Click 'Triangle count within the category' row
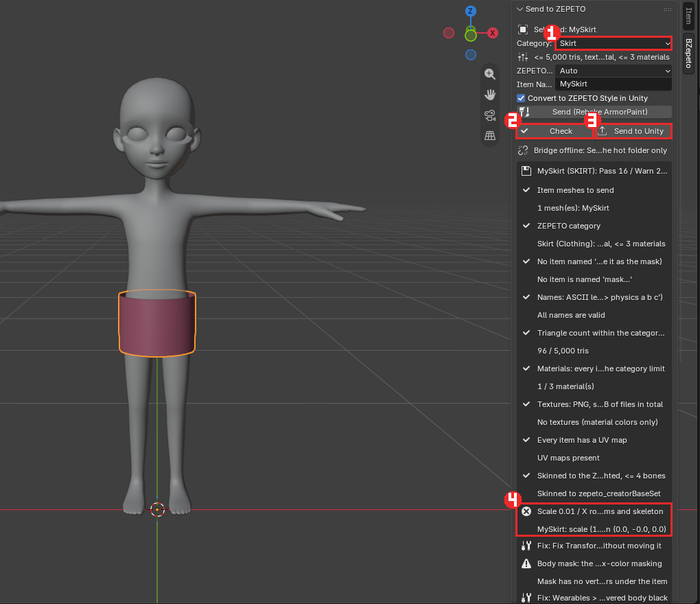This screenshot has height=604, width=700. click(594, 333)
